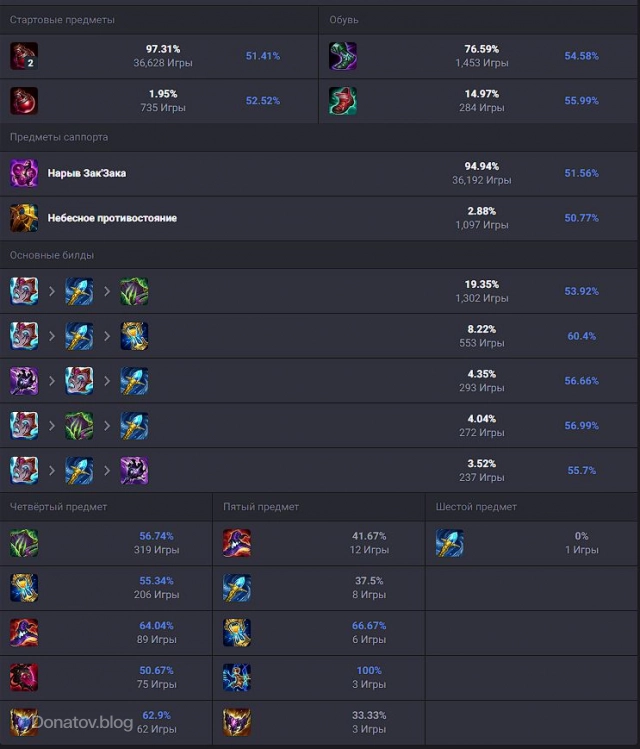Click the middle item icon in the 4.04% build
The image size is (640, 749).
(x=79, y=426)
